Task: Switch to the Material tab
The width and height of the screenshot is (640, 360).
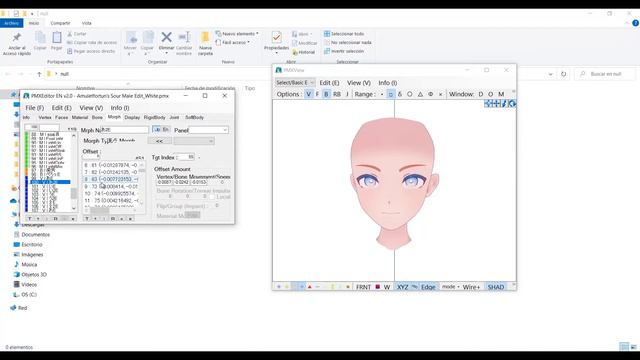Action: [80, 118]
